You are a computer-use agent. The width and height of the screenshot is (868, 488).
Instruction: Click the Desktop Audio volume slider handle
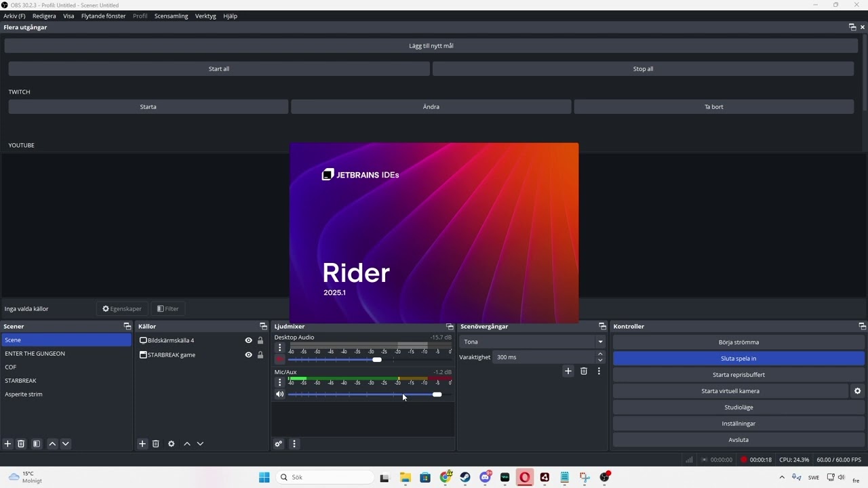377,360
